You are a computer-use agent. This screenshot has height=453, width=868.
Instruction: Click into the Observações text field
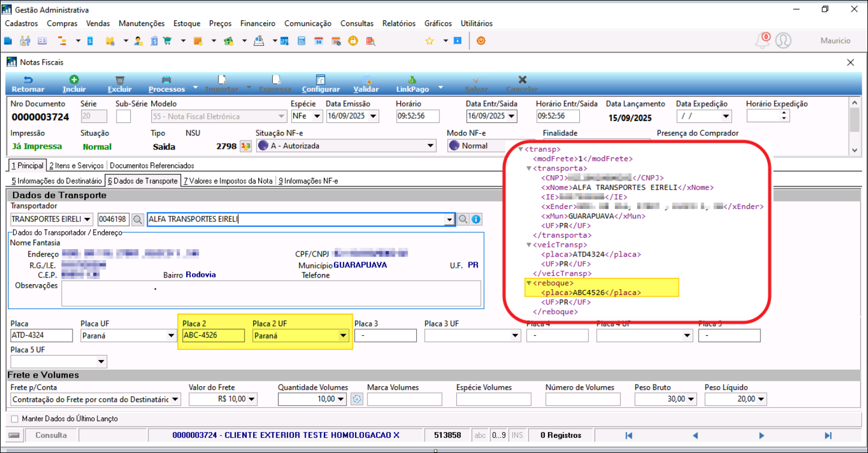point(271,294)
